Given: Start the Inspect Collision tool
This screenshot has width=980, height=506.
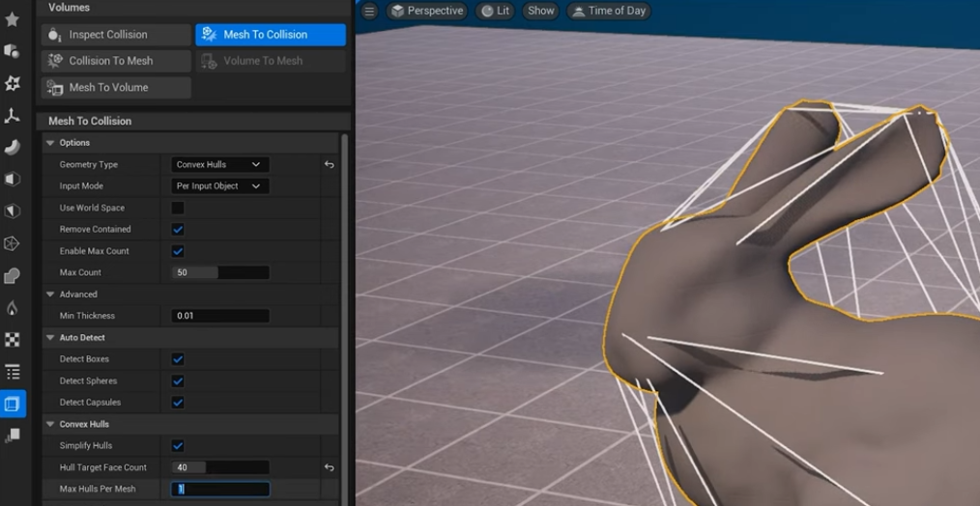Looking at the screenshot, I should 116,35.
